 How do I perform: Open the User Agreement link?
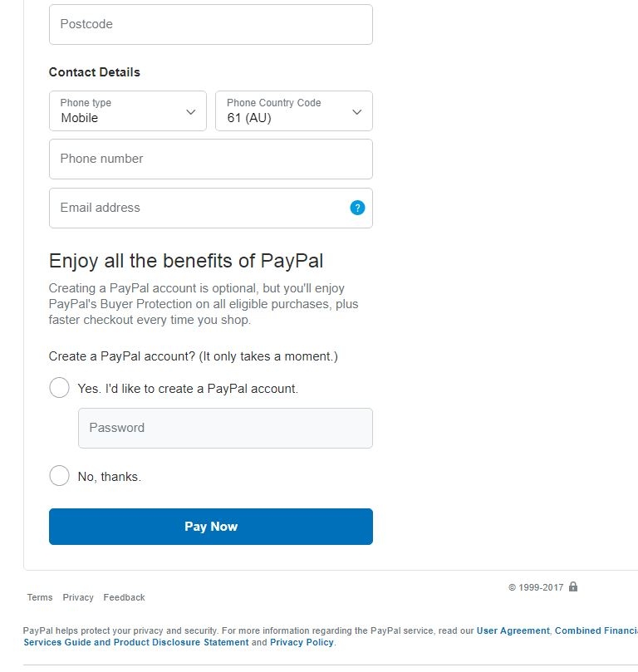pyautogui.click(x=513, y=630)
